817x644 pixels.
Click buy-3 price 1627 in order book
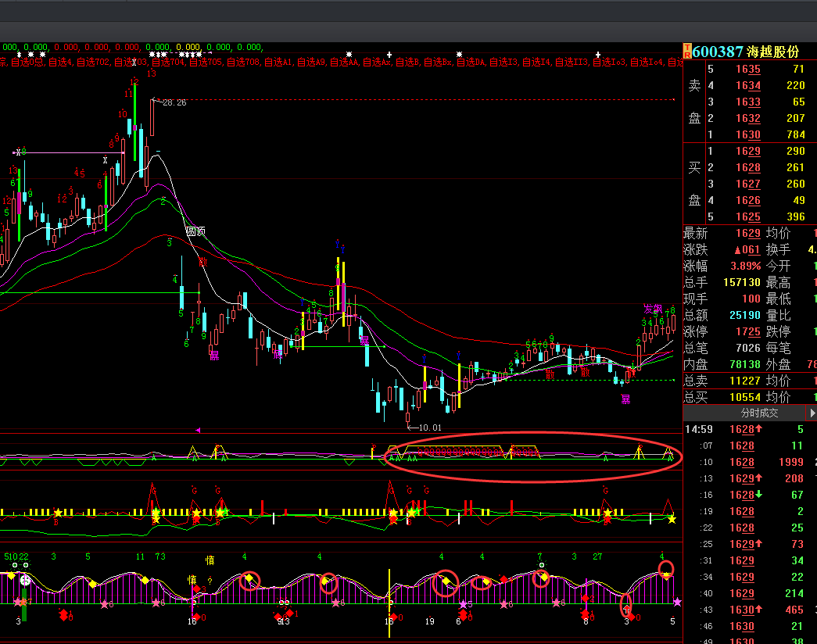(747, 184)
